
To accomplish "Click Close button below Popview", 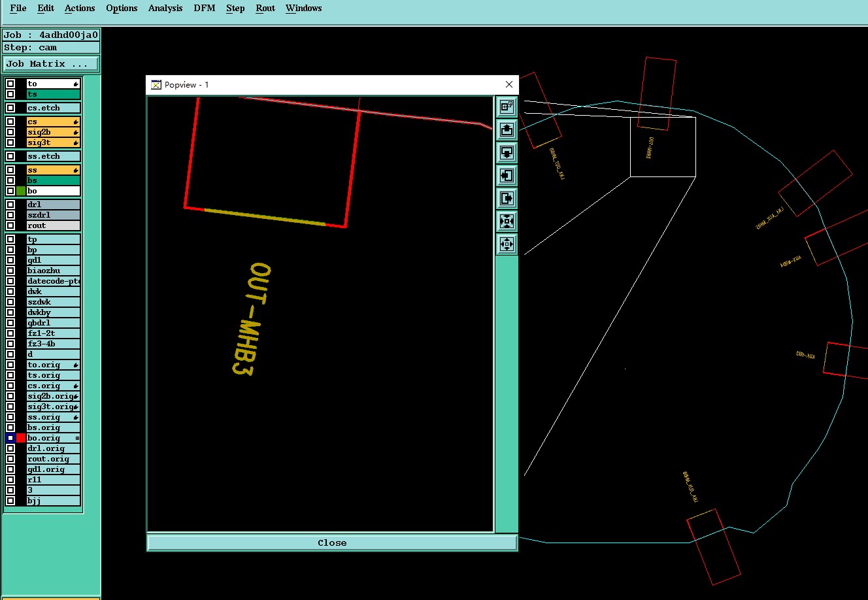I will (332, 542).
